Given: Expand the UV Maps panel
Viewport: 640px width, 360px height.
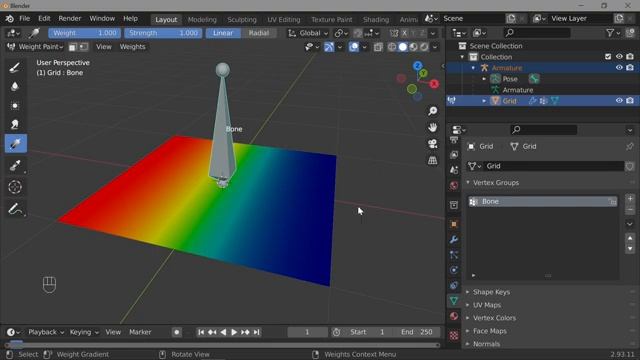Looking at the screenshot, I should 487,305.
